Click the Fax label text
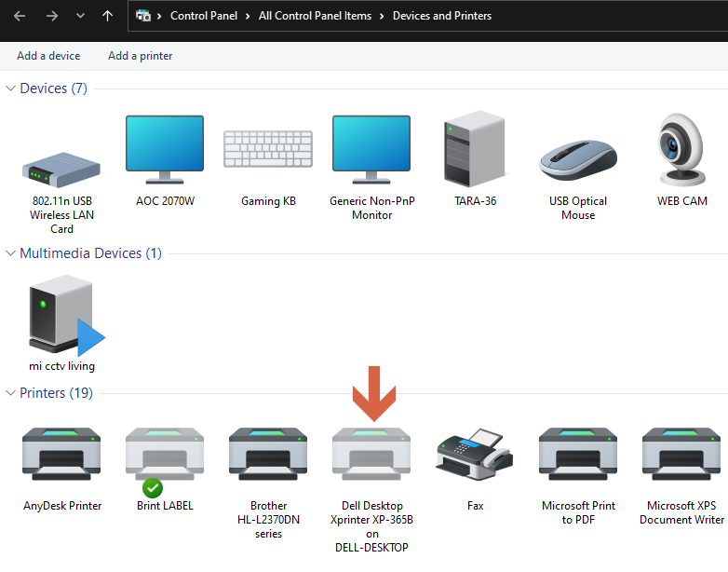 tap(475, 506)
